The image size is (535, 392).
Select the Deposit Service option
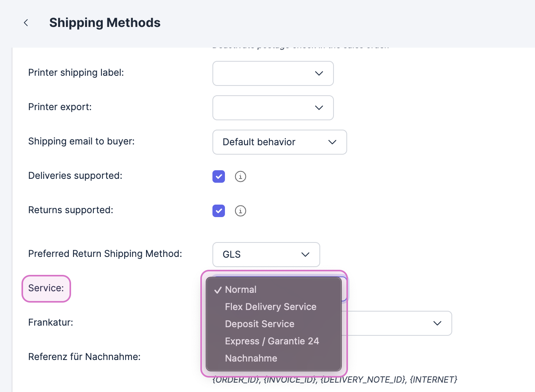tap(260, 324)
